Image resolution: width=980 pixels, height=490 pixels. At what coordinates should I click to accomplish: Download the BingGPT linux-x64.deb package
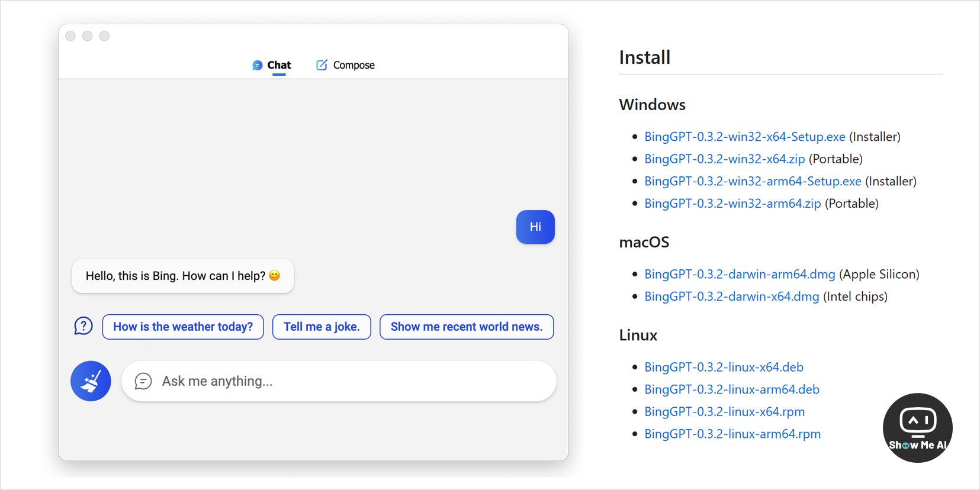[724, 367]
